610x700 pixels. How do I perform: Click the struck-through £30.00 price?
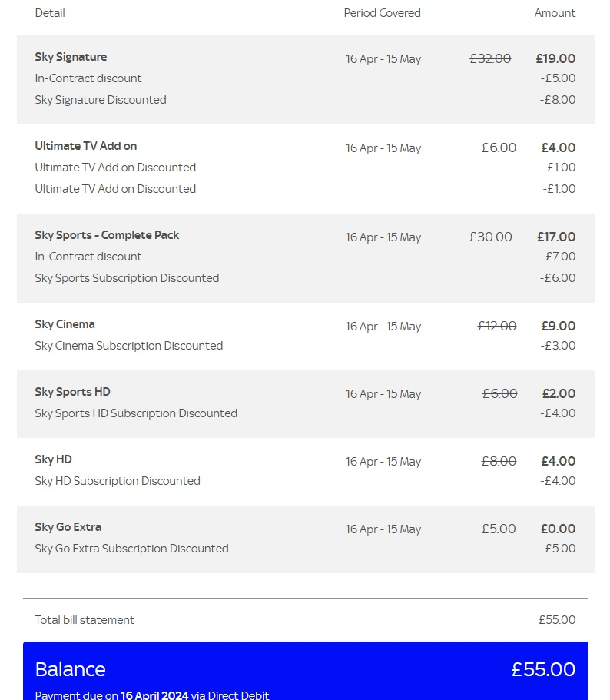(490, 237)
